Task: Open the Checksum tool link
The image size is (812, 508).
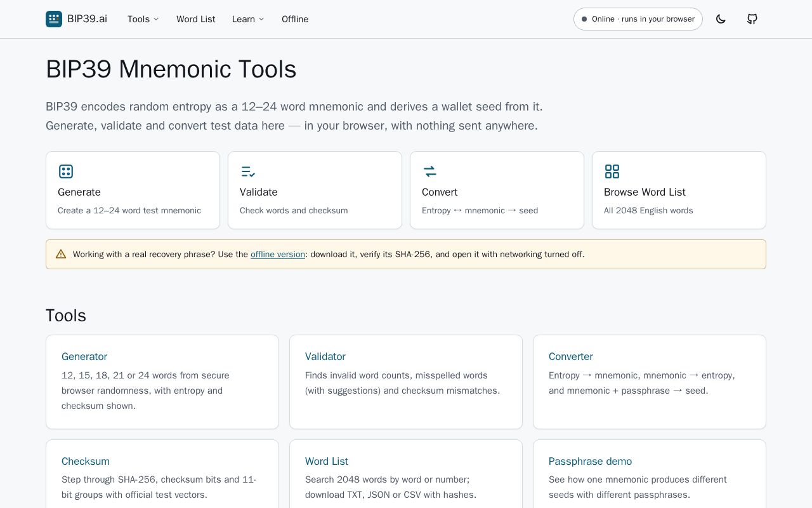Action: click(86, 462)
